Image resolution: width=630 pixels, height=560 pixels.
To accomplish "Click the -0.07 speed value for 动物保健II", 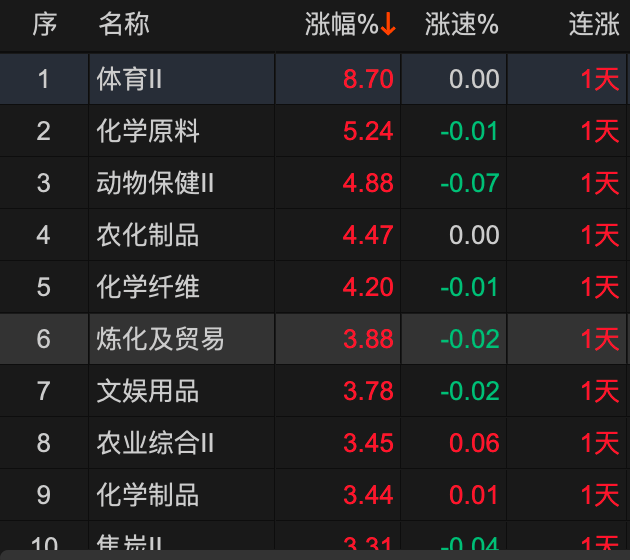I will coord(470,183).
